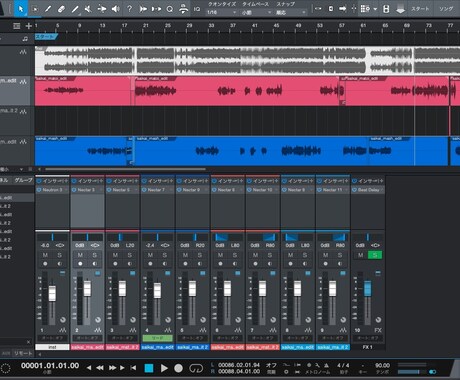Open the Timebase dropdown
Viewport: 460px width, 380px height.
pos(256,12)
